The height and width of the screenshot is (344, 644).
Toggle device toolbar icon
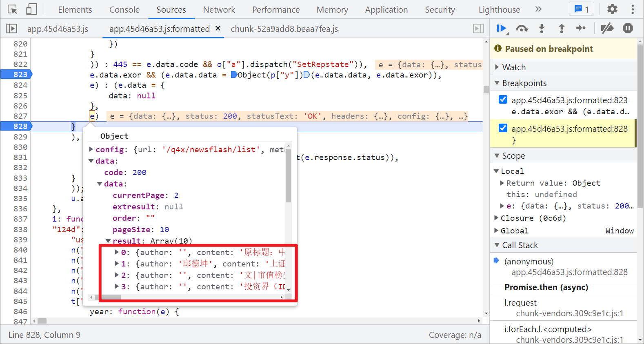point(31,9)
